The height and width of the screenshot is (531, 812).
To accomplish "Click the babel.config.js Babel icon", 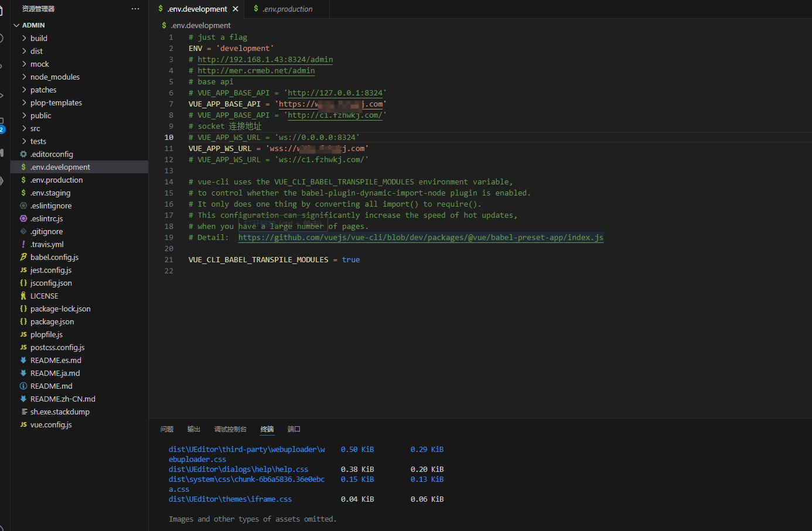I will point(23,257).
